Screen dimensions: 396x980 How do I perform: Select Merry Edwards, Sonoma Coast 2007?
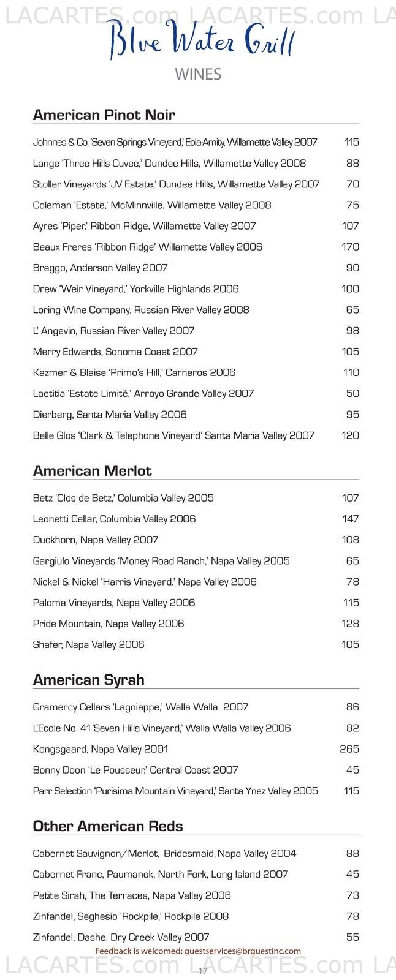(x=115, y=352)
